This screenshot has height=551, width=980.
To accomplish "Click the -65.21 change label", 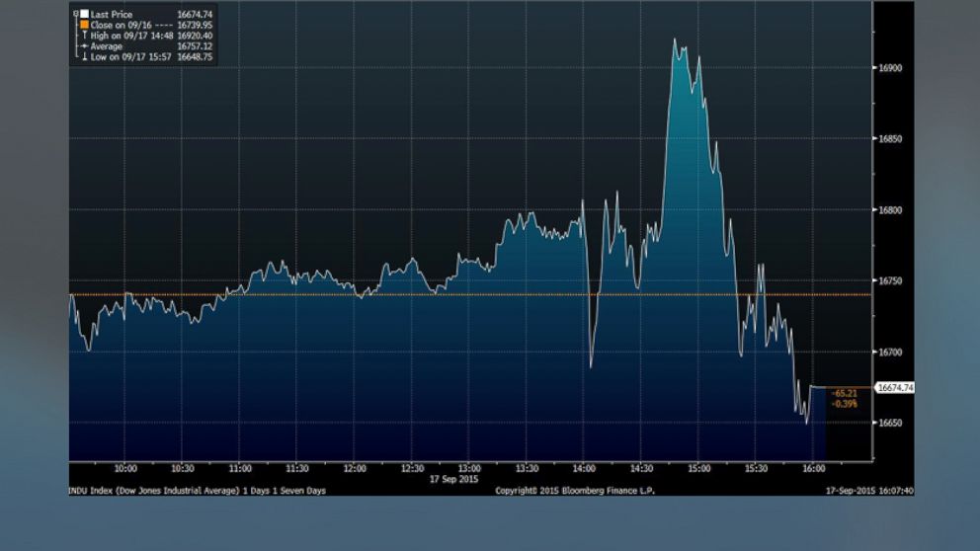I will [x=845, y=394].
